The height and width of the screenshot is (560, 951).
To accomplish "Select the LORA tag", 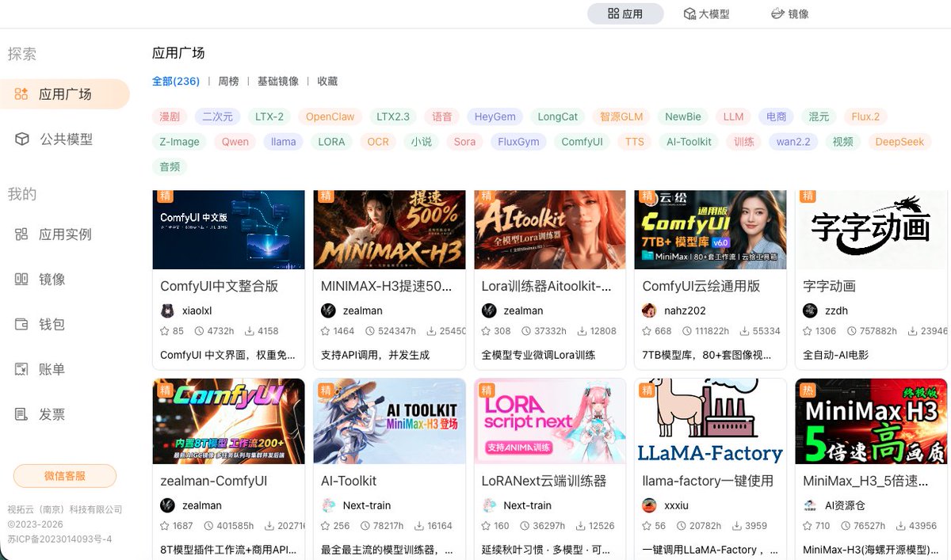I will coord(331,142).
